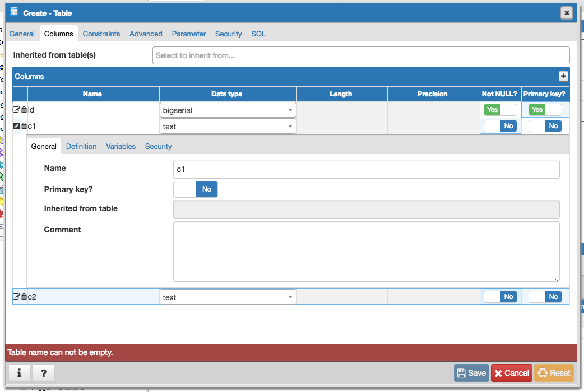Open the edit icon for c2 row
The width and height of the screenshot is (584, 392).
point(16,297)
